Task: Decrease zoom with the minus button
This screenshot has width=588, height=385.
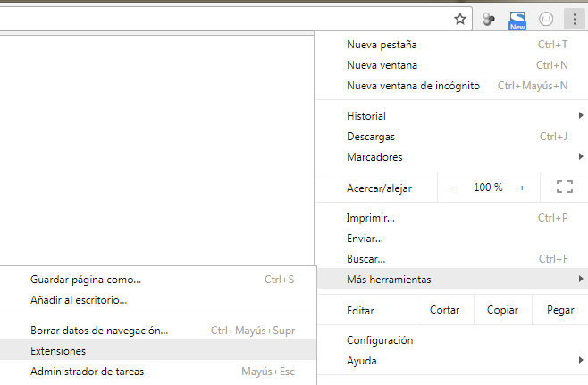Action: click(x=454, y=188)
